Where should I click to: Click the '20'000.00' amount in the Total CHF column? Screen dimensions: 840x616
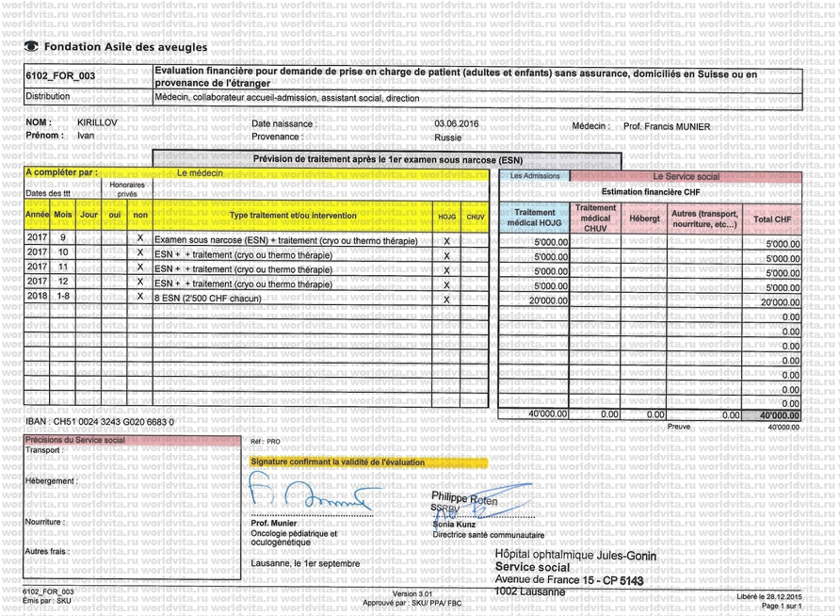780,302
